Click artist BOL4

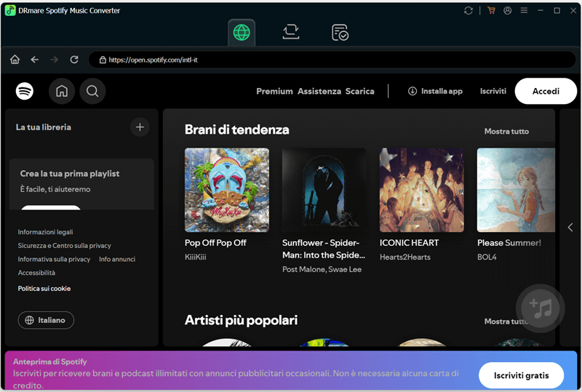[x=487, y=257]
